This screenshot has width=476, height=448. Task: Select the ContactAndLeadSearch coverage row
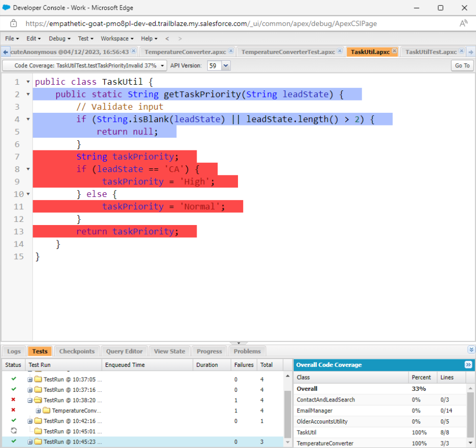[x=380, y=400]
